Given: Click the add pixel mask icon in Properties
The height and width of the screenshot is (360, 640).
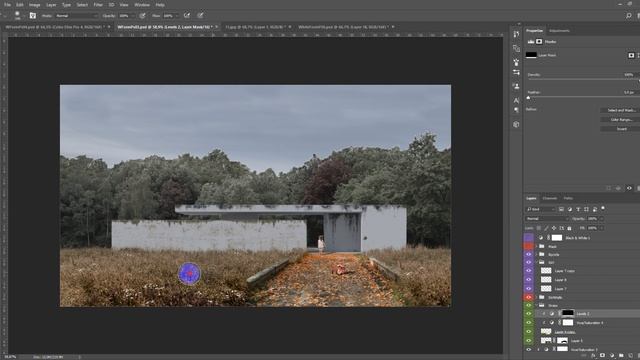Looking at the screenshot, I should [x=631, y=55].
